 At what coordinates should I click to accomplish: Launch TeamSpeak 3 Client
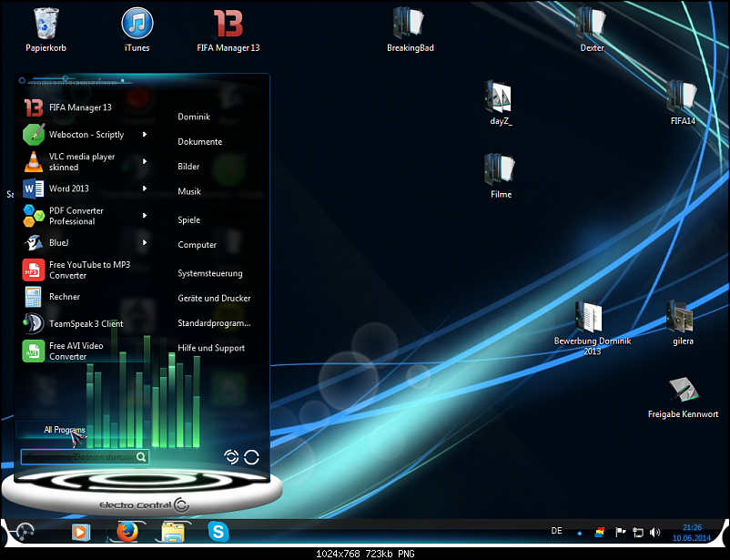[x=85, y=324]
